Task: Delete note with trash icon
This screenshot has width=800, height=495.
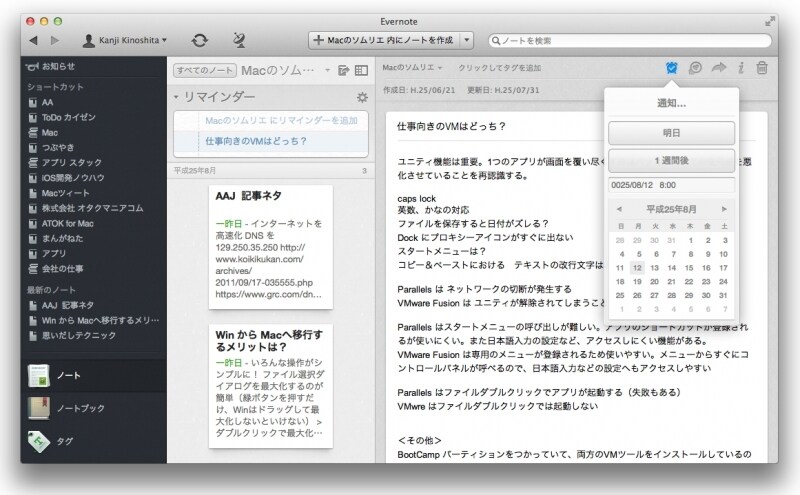Action: (x=762, y=68)
